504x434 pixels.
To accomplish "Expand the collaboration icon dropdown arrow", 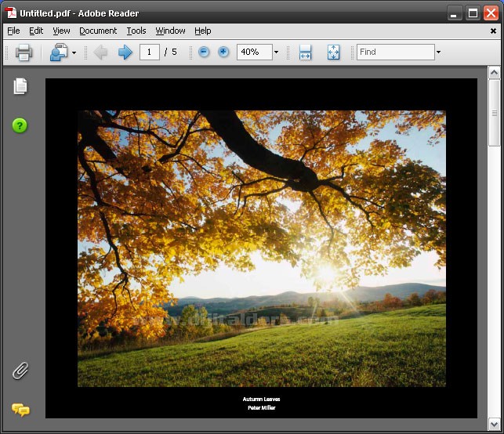I will [x=74, y=52].
